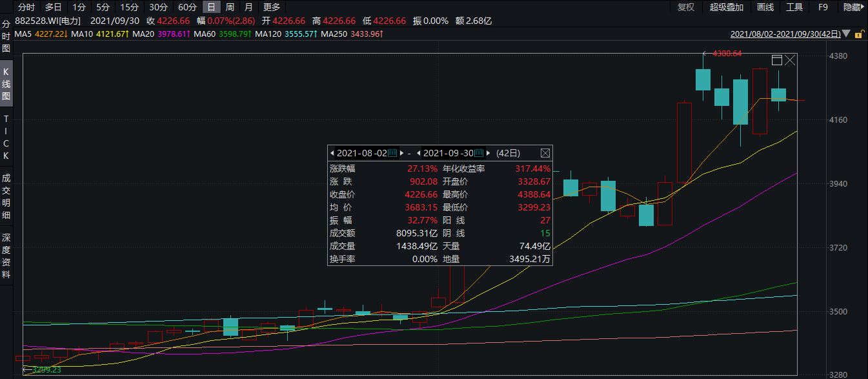Open the end date calendar picker
Image resolution: width=868 pixels, height=379 pixels.
point(479,153)
